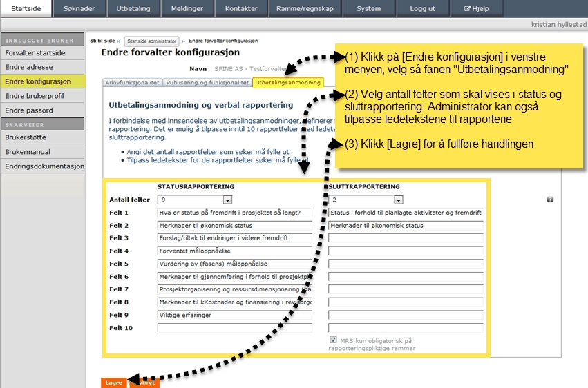This screenshot has height=388, width=588.
Task: Click empty Sluttrapportering Felt 9 field
Action: [406, 315]
